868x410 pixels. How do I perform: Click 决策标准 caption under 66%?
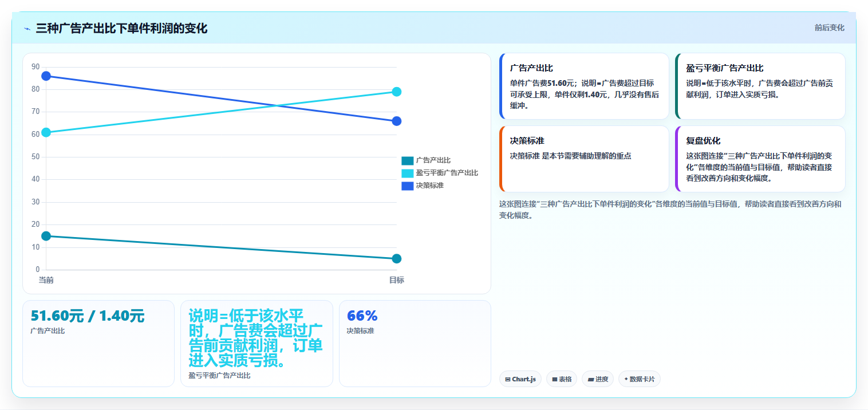(360, 331)
